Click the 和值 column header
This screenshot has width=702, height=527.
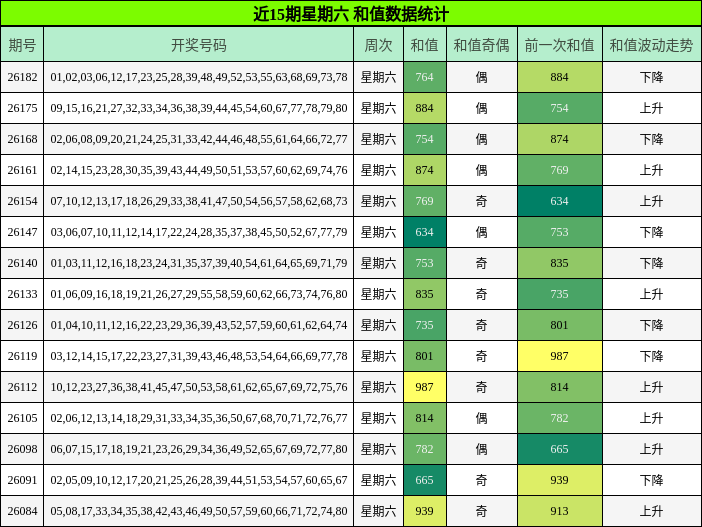[424, 44]
